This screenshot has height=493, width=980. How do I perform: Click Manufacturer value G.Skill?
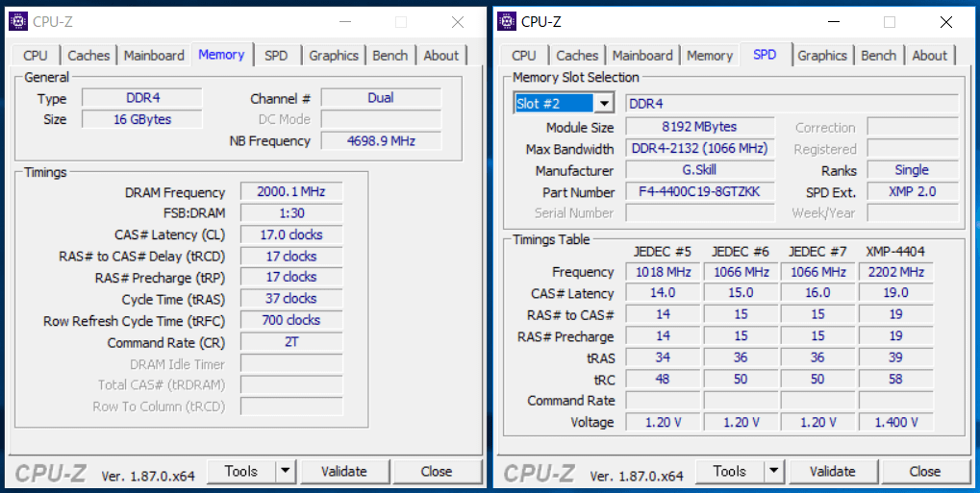coord(700,170)
